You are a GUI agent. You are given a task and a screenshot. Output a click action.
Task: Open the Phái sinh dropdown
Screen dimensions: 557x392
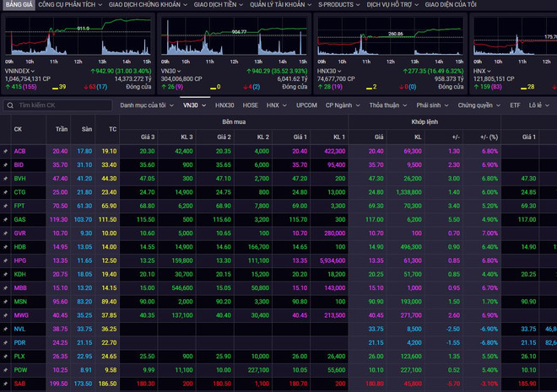[x=433, y=105]
